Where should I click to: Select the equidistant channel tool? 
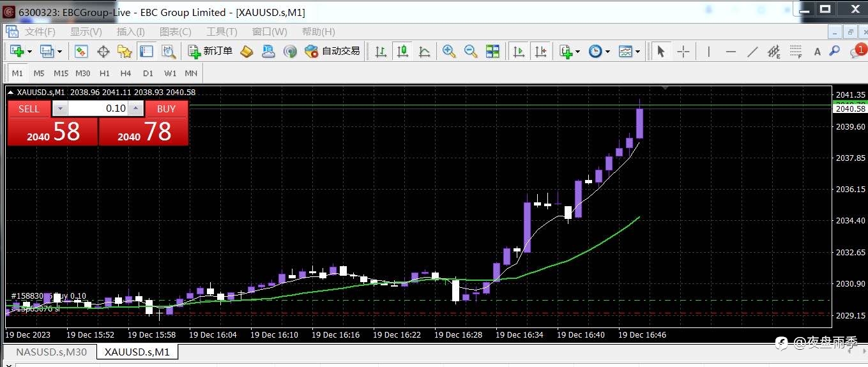point(774,52)
